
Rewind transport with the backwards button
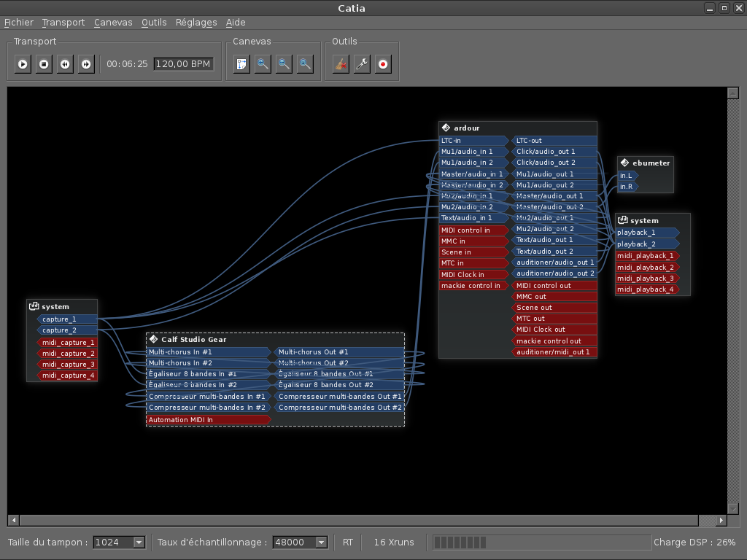[65, 64]
